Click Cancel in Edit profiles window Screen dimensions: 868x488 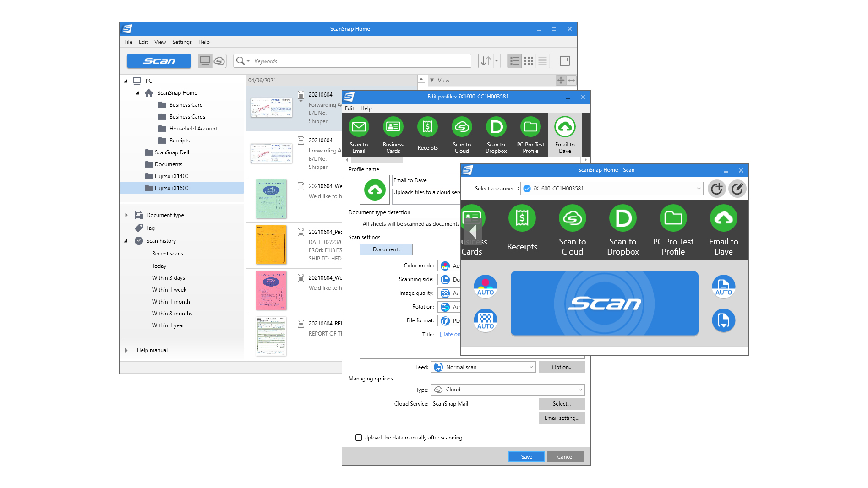click(565, 457)
